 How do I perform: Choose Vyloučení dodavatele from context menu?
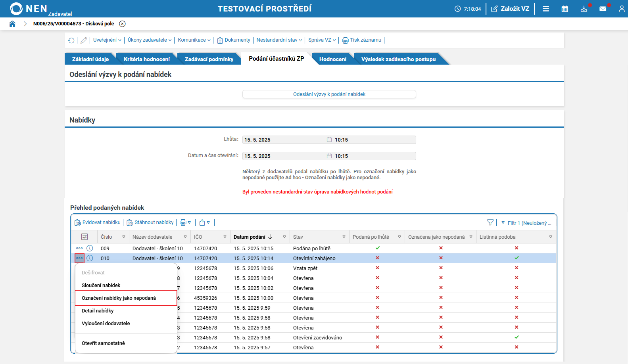point(106,324)
